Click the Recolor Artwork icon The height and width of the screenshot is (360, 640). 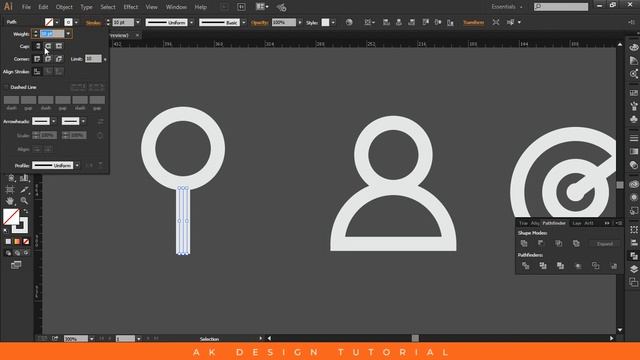[349, 22]
